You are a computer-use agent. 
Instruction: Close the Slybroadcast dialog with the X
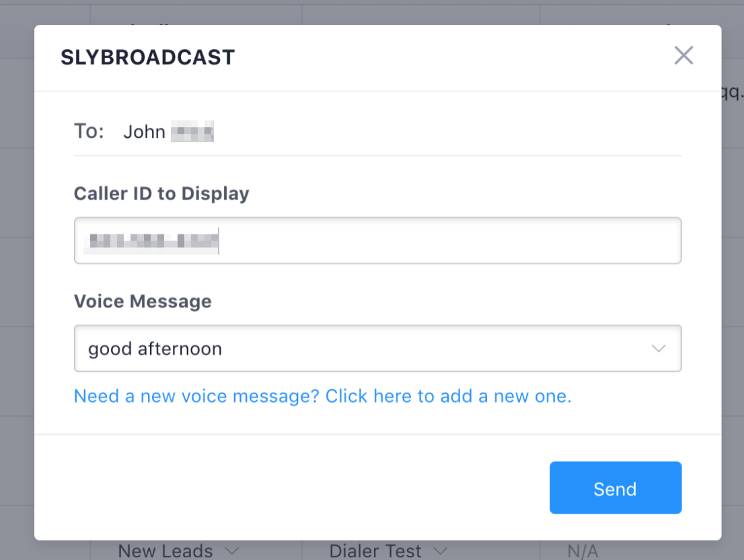point(683,56)
